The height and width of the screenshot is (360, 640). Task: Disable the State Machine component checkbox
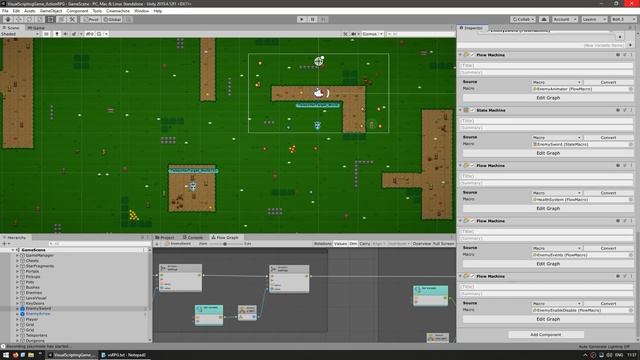point(473,110)
